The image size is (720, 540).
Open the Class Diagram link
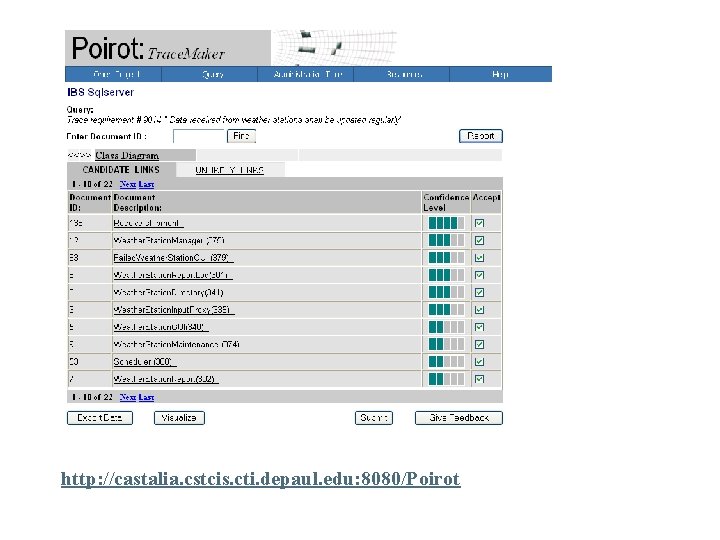[127, 156]
